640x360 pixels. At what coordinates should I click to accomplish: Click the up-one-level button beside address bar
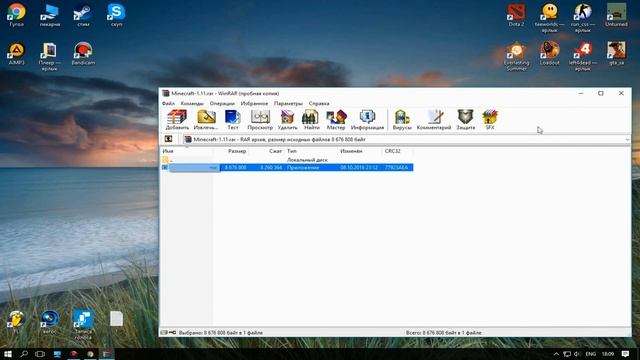click(168, 139)
